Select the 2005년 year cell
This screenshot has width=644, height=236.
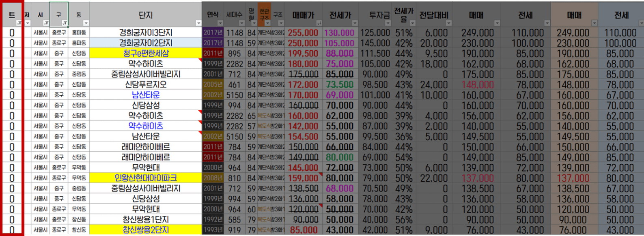(213, 84)
